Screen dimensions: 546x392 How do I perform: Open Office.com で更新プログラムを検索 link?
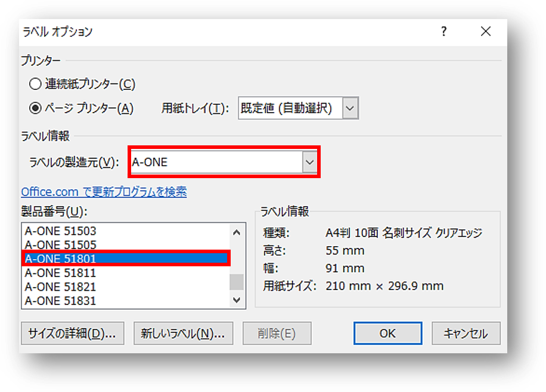[x=104, y=192]
